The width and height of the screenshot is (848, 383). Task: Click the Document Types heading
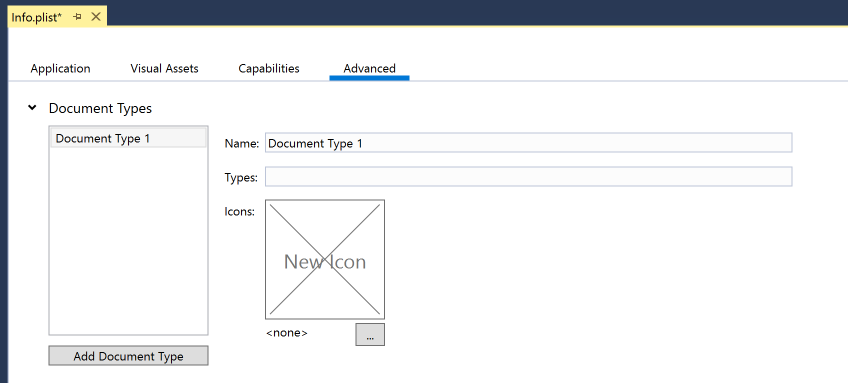coord(100,108)
